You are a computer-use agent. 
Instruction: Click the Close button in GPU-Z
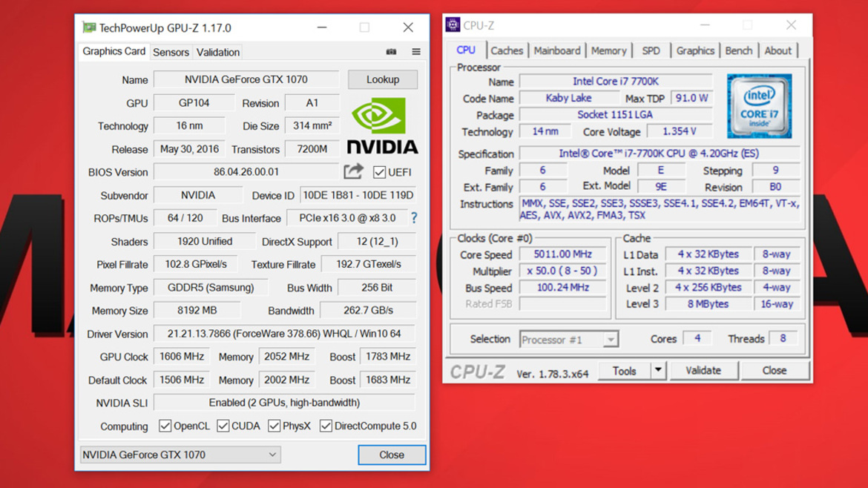(392, 454)
